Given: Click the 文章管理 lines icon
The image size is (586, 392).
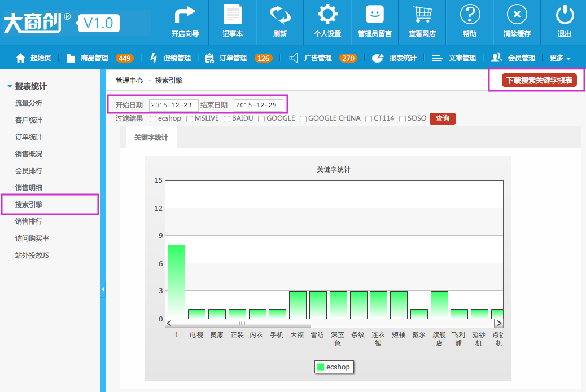Looking at the screenshot, I should click(x=437, y=58).
